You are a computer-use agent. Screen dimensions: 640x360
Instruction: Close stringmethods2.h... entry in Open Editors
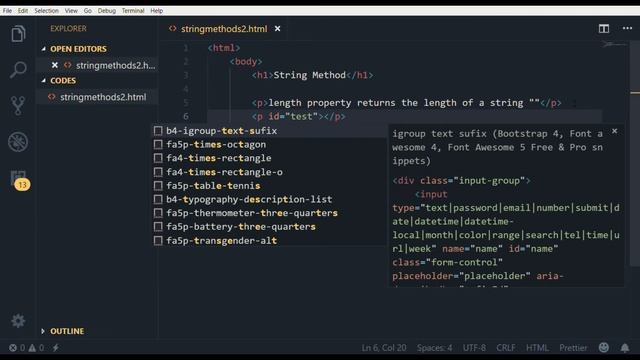pyautogui.click(x=55, y=65)
